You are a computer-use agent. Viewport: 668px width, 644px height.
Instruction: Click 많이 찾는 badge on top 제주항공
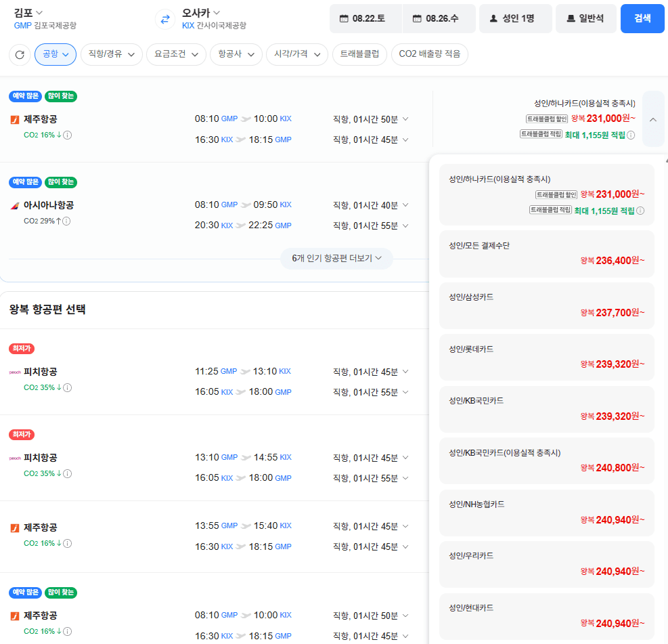click(x=61, y=96)
